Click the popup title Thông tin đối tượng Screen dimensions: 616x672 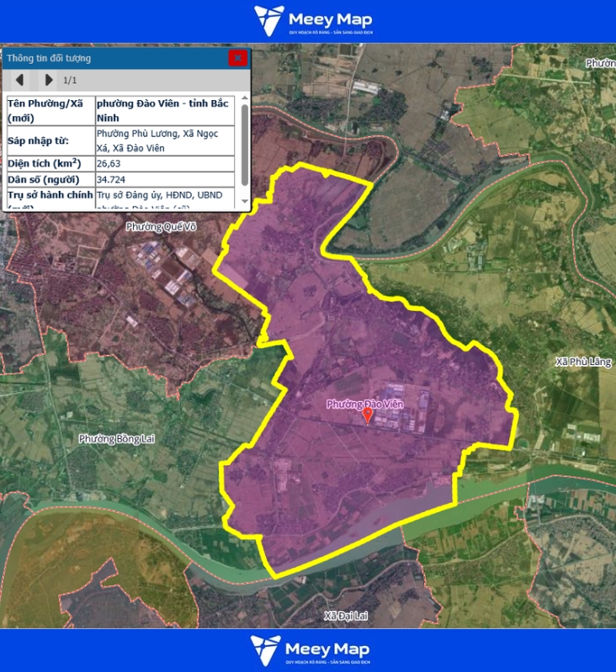(x=49, y=58)
